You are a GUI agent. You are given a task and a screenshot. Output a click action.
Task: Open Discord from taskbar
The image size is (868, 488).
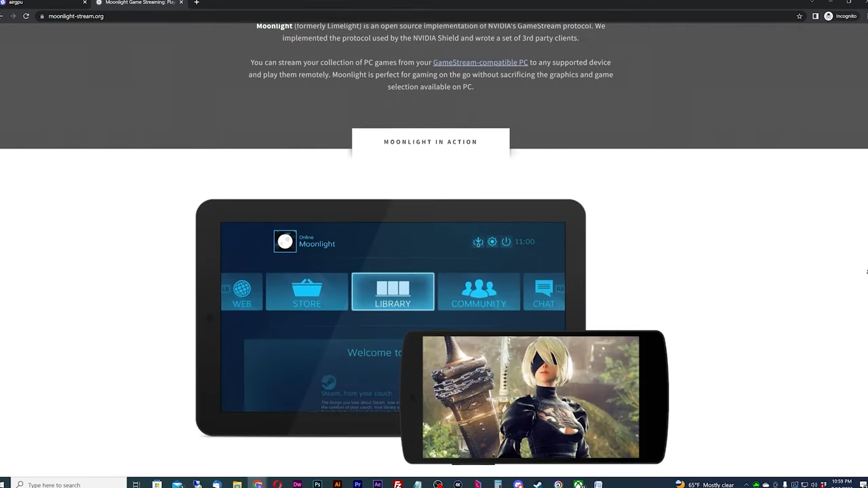pos(518,484)
